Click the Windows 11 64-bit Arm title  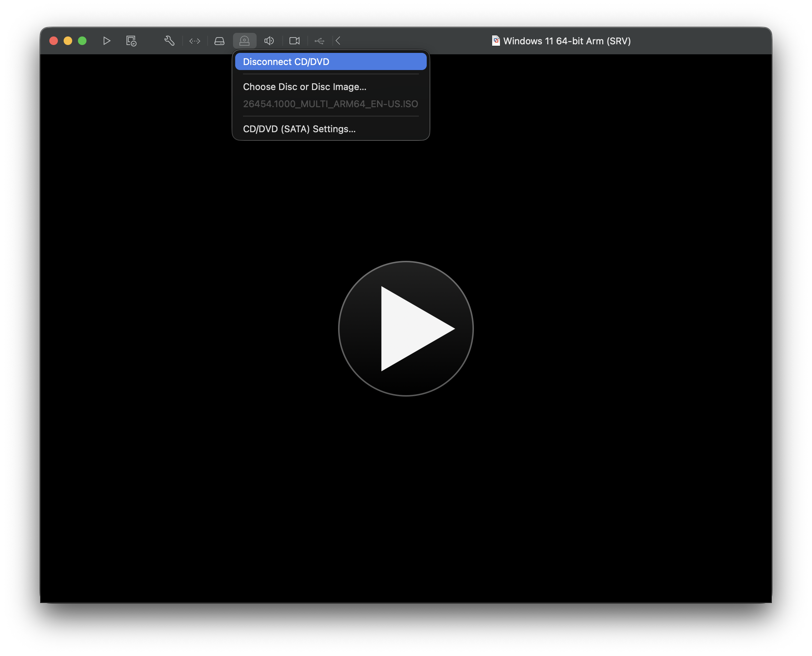click(x=567, y=41)
